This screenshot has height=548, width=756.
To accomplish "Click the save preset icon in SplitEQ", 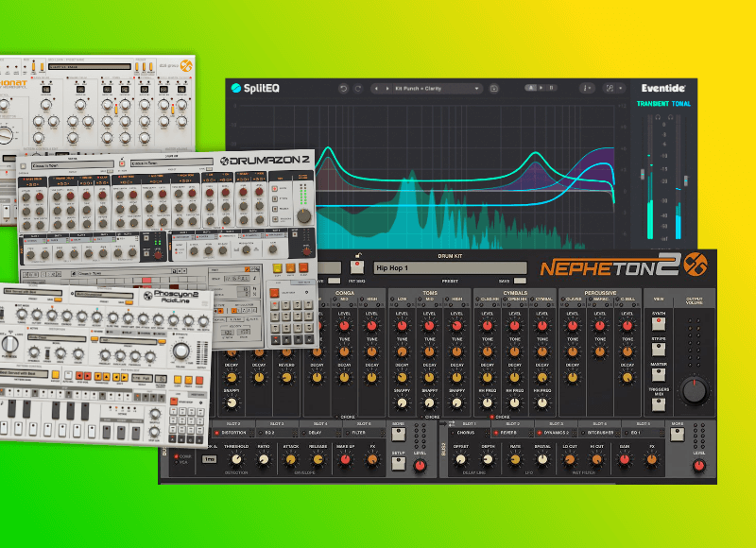I will [493, 89].
